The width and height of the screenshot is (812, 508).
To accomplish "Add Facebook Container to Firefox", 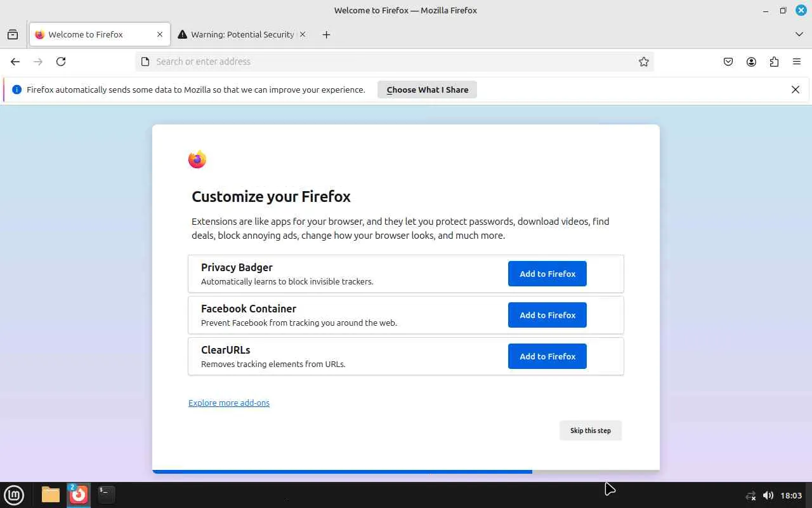I will pos(547,315).
